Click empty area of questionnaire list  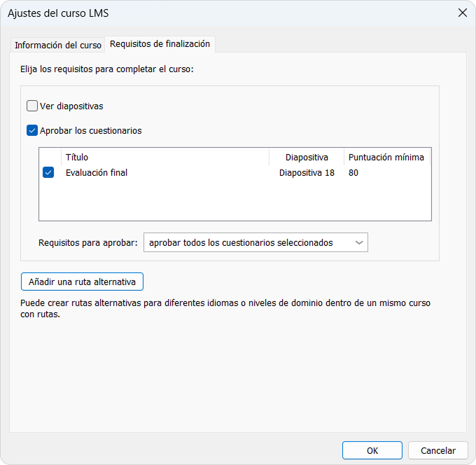pos(235,200)
